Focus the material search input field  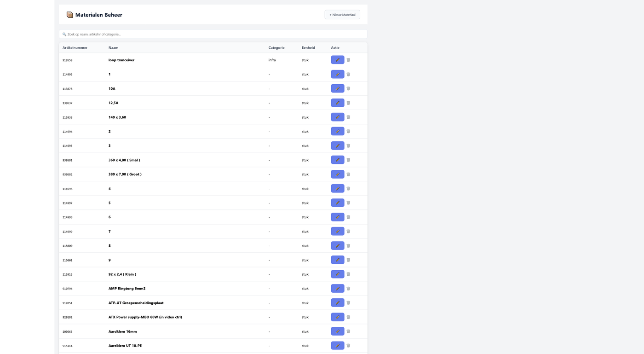click(x=213, y=34)
